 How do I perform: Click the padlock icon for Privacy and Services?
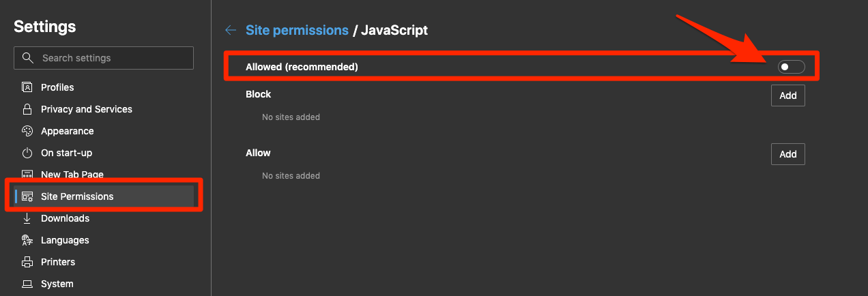[27, 109]
